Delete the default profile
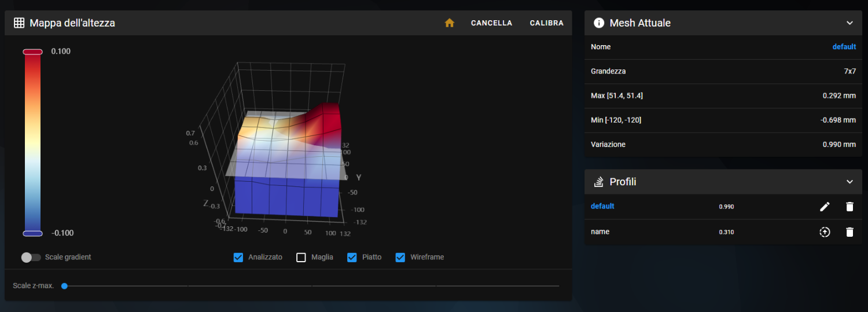Viewport: 868px width, 312px height. click(849, 207)
